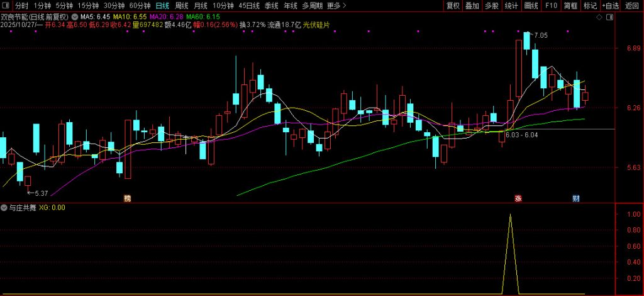
Task: Click the XG: 0.00 value label
Action: 52,208
